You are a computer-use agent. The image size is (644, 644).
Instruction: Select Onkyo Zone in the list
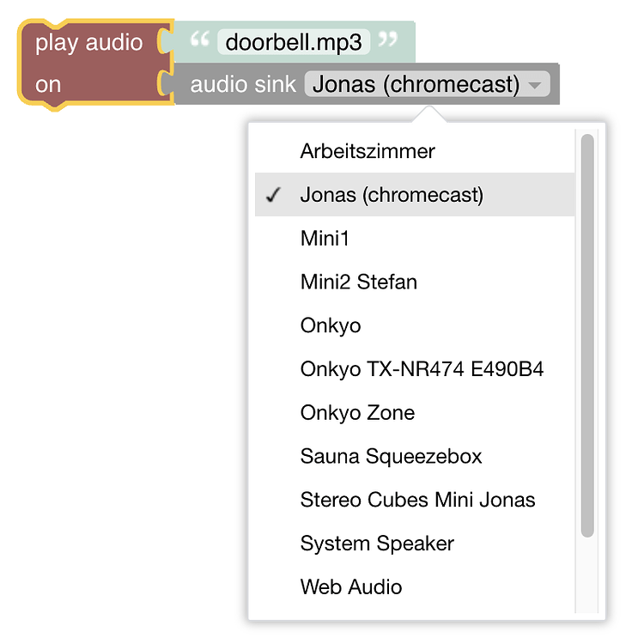[x=357, y=413]
